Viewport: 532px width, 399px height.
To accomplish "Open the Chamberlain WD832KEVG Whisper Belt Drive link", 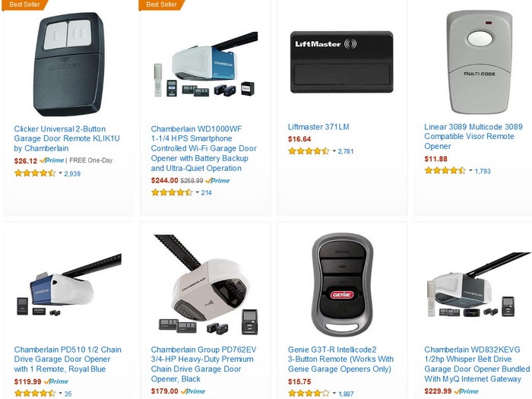I will pos(477,364).
